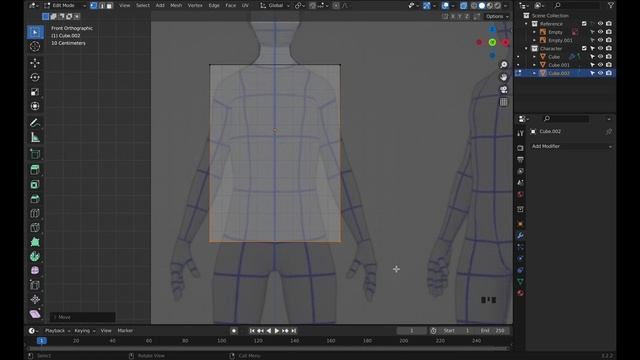
Task: Open the Select menu
Action: [143, 5]
